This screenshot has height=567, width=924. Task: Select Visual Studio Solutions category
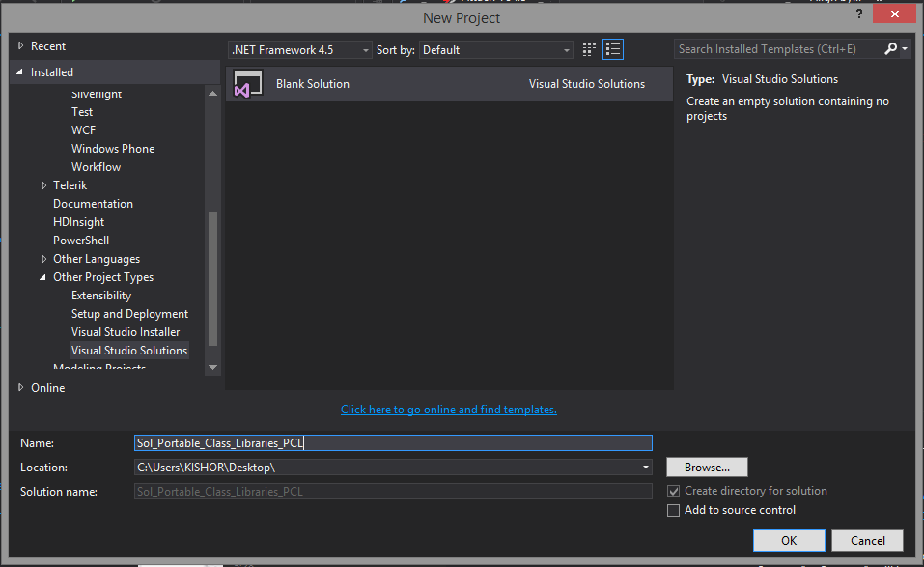pyautogui.click(x=129, y=350)
